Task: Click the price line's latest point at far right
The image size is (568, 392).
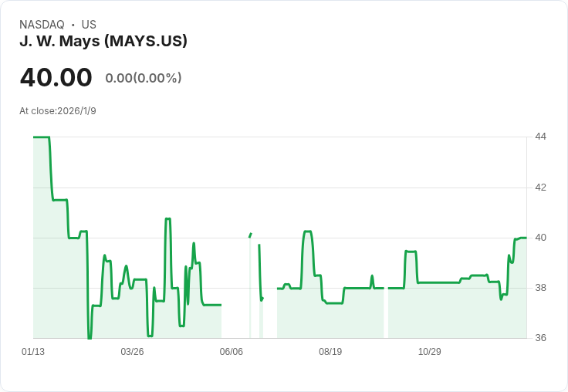Action: (x=526, y=238)
